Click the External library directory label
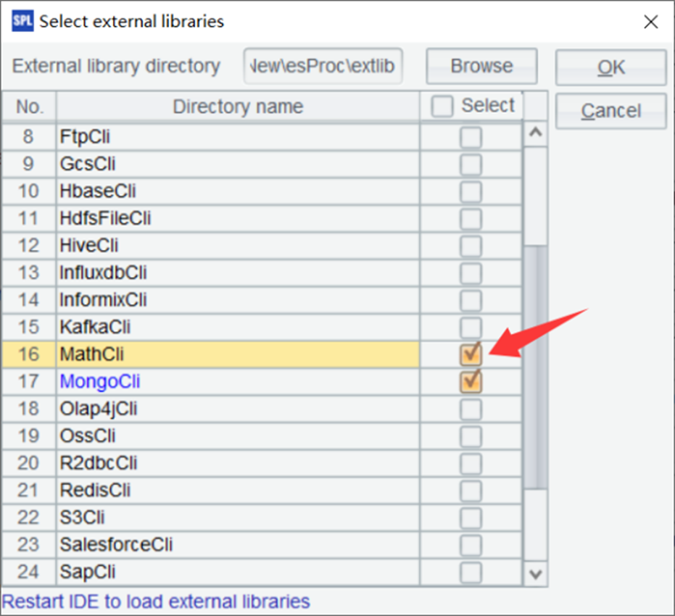This screenshot has height=616, width=675. pyautogui.click(x=116, y=66)
